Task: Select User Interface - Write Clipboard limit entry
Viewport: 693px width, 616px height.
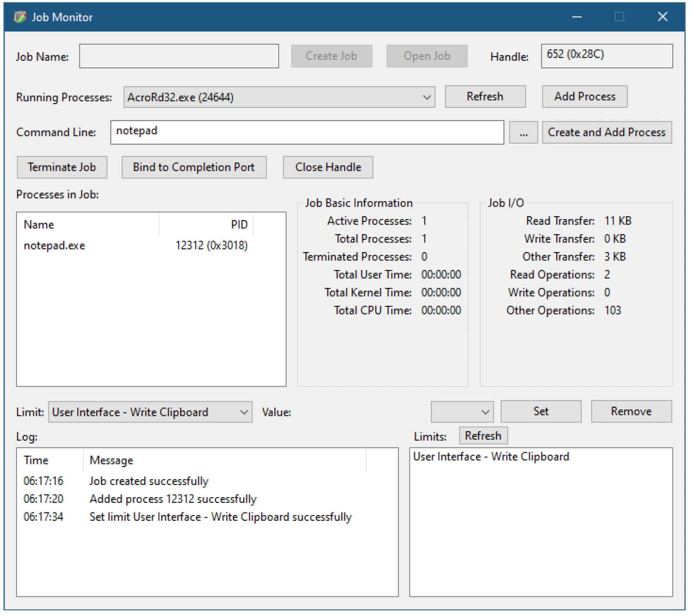Action: click(491, 457)
